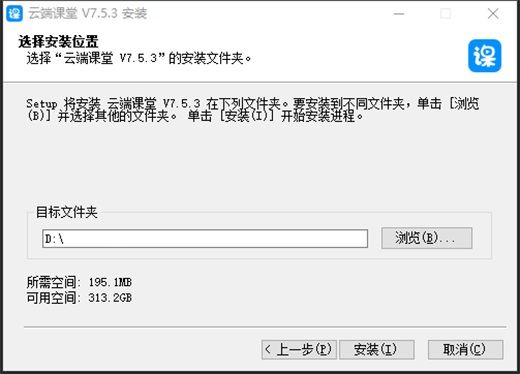Open folder browser with 浏览(B)... button
The width and height of the screenshot is (520, 374).
427,238
